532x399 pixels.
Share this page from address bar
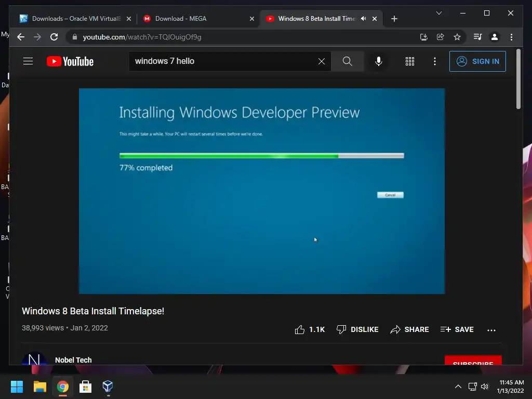(x=441, y=37)
